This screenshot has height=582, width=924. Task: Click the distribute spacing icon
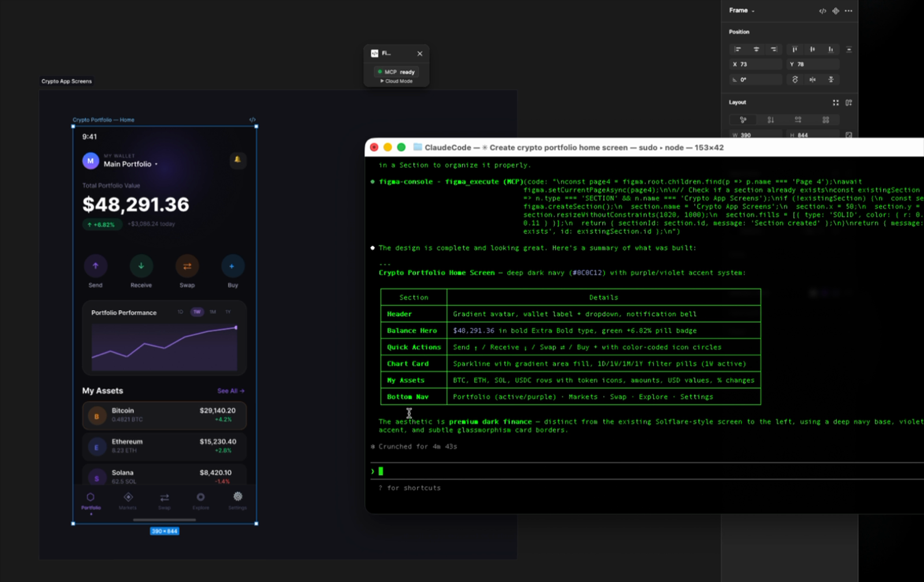click(849, 49)
